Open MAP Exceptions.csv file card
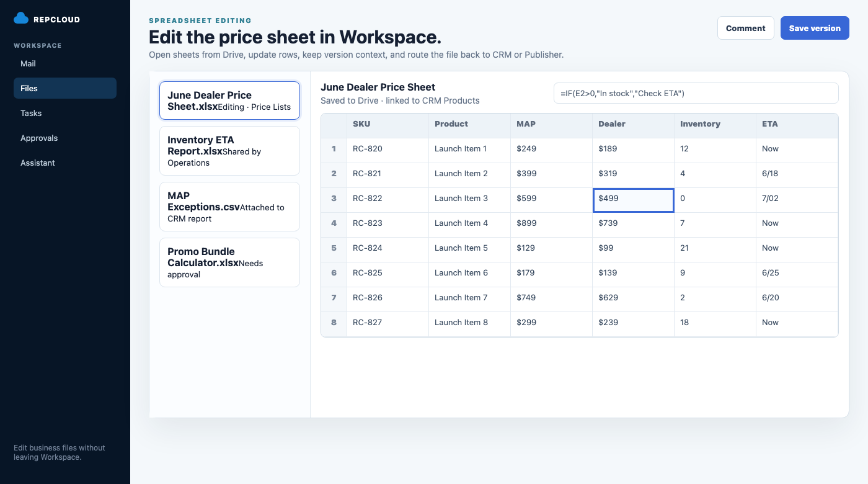Viewport: 868px width, 484px height. [x=229, y=207]
